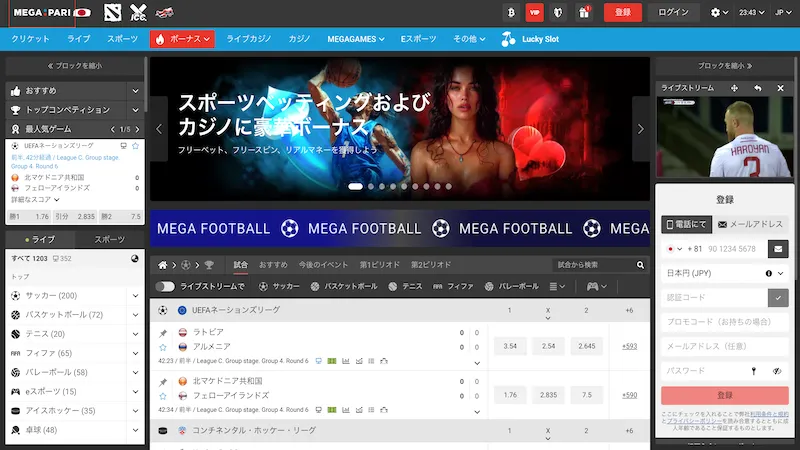Open the クリケット menu item
This screenshot has width=800, height=450.
click(31, 39)
